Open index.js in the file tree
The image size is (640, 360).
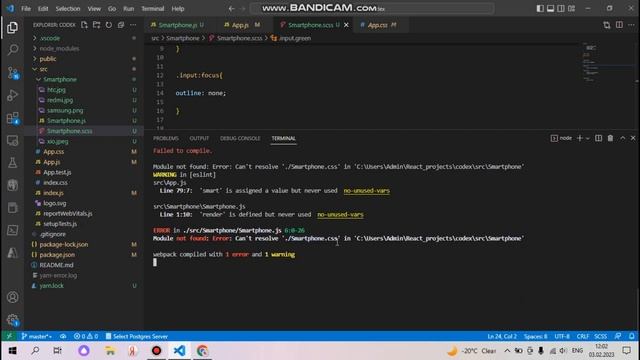tap(53, 193)
